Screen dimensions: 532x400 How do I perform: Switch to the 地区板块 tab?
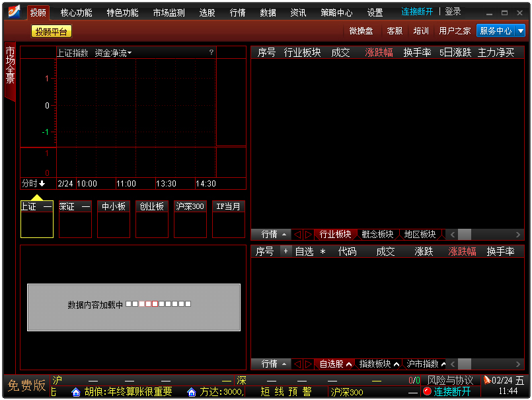(420, 234)
